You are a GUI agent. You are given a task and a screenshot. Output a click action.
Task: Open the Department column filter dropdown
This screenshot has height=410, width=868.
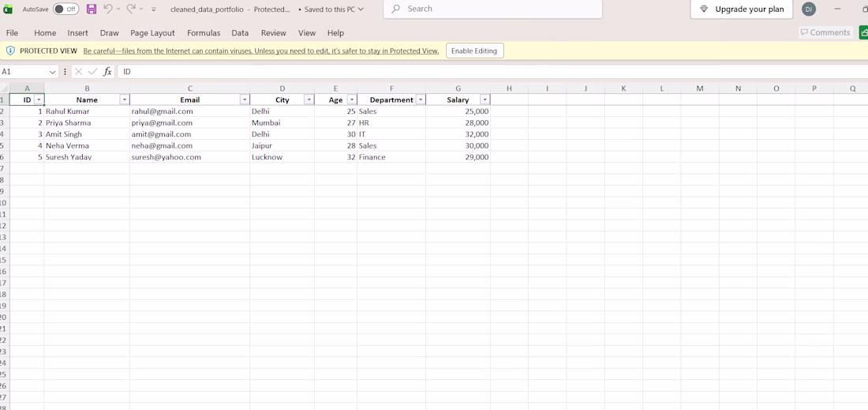pos(420,100)
